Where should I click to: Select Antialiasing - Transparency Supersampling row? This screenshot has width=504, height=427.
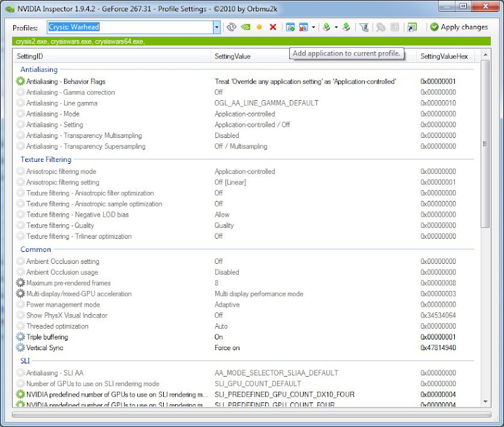point(246,146)
